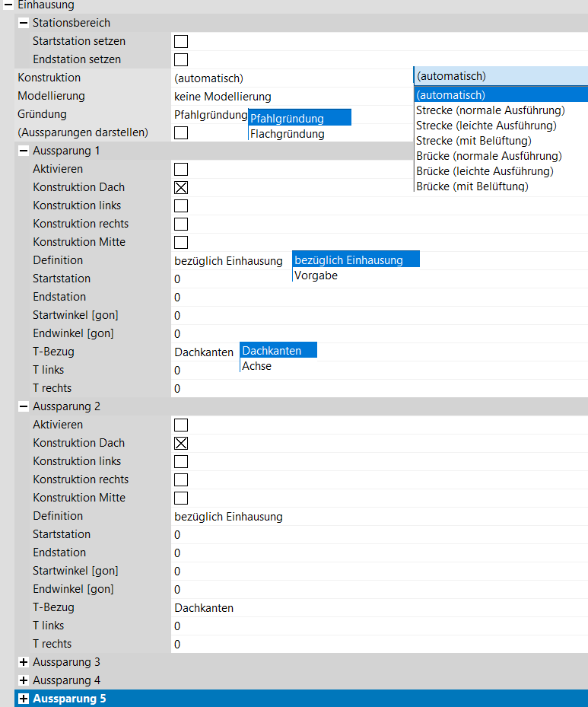The height and width of the screenshot is (707, 588).
Task: Collapse the Stationsbereich group
Action: tap(24, 23)
